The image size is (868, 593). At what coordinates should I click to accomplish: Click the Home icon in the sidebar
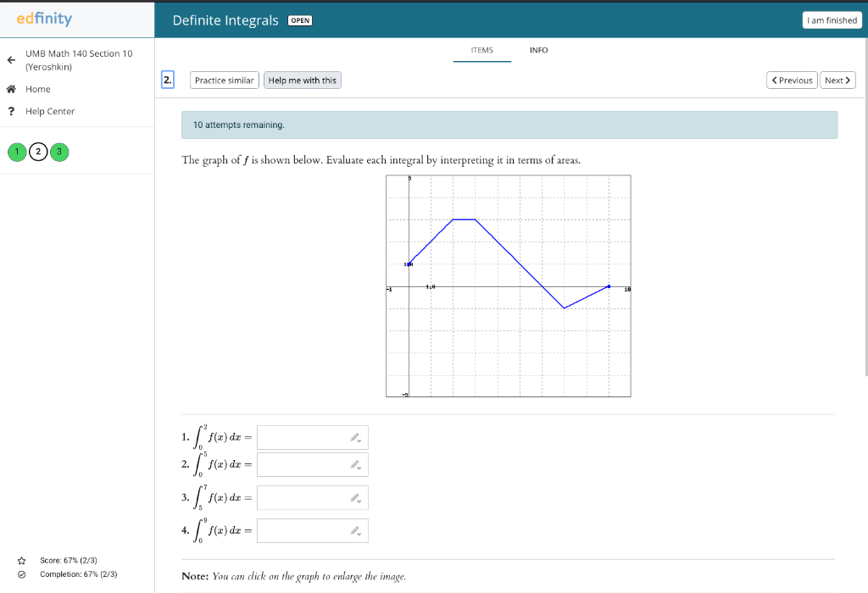[9, 89]
